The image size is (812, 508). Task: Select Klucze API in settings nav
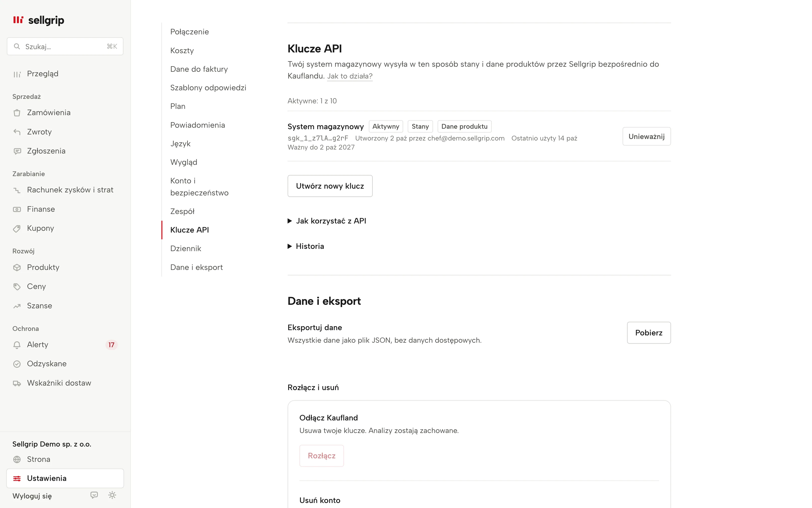click(189, 230)
